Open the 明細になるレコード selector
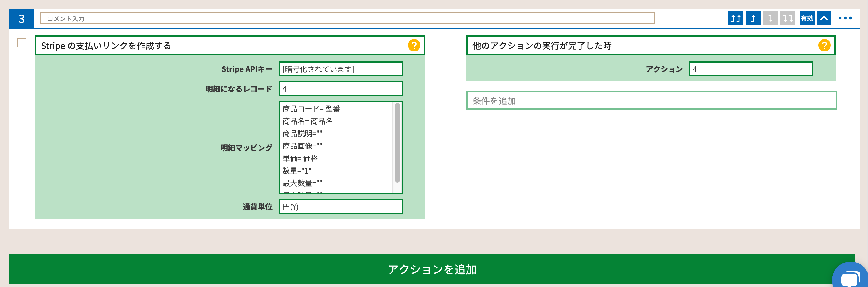 (341, 89)
